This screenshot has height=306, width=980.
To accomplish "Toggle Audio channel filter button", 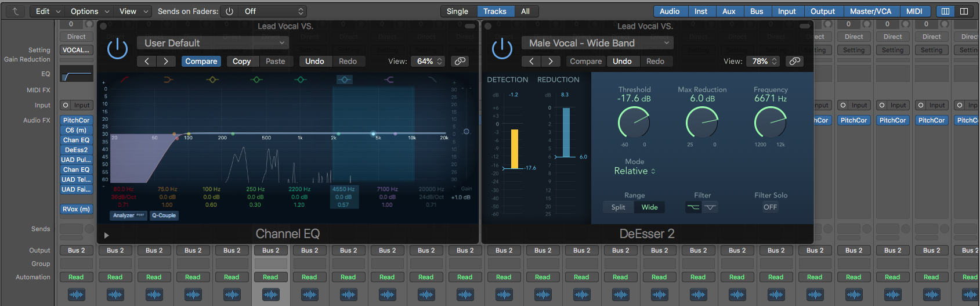I will coord(670,11).
